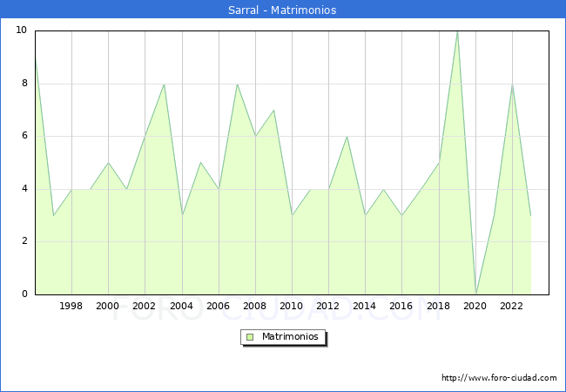
Task: Click the chart title 'Sarral - Matrimonios'
Action: [x=282, y=10]
